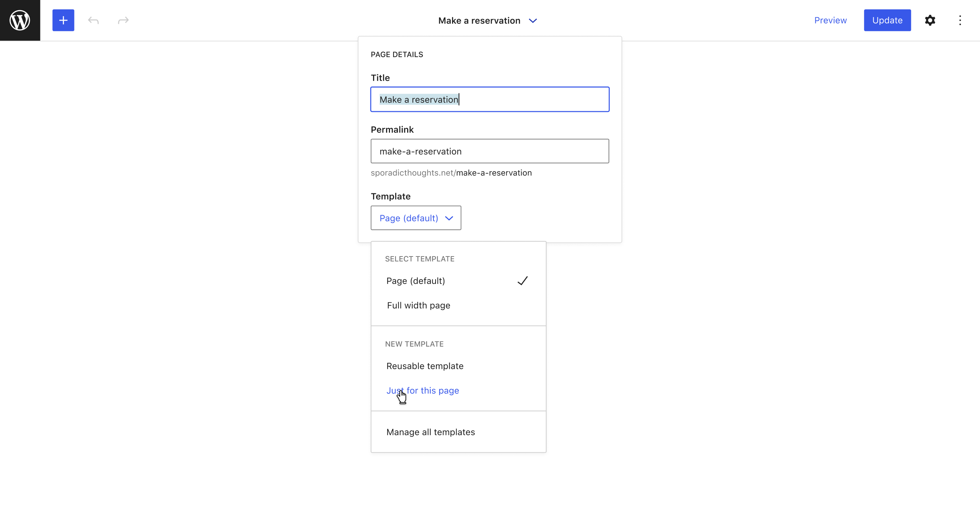
Task: Open the three-dot options menu
Action: click(x=960, y=20)
